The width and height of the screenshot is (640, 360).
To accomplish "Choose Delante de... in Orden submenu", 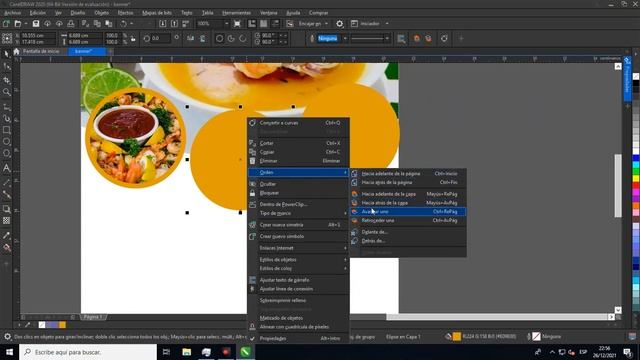I will click(x=408, y=232).
